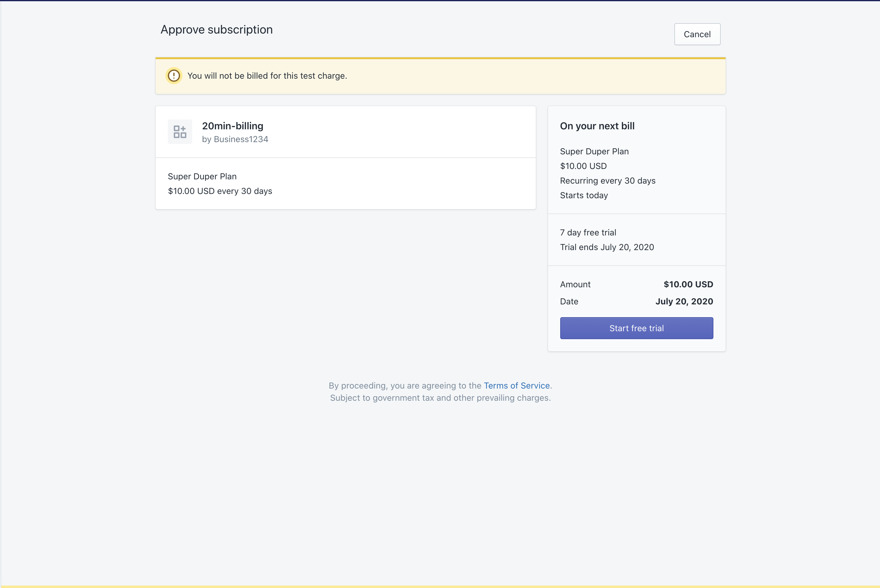Image resolution: width=880 pixels, height=588 pixels.
Task: Click the 'Amount' label
Action: (575, 284)
